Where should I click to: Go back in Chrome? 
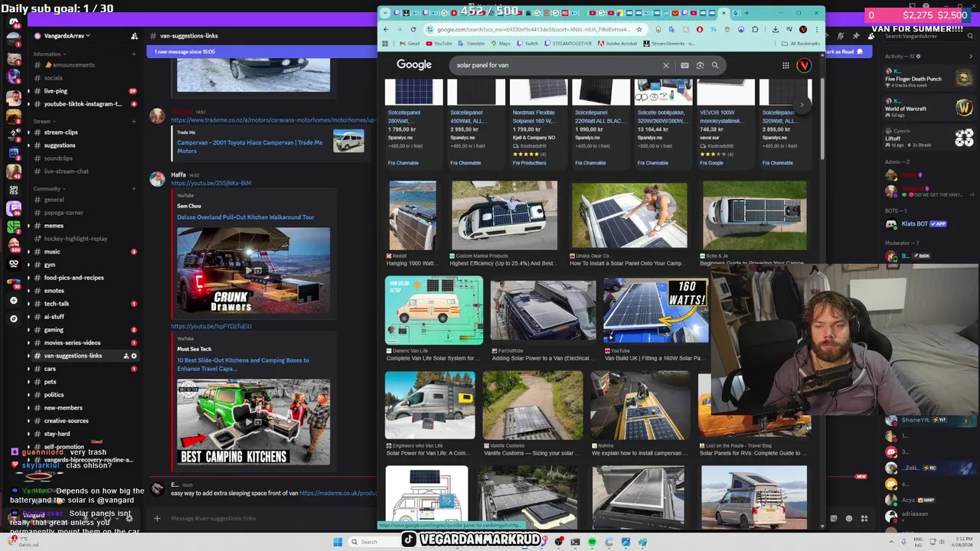coord(386,29)
